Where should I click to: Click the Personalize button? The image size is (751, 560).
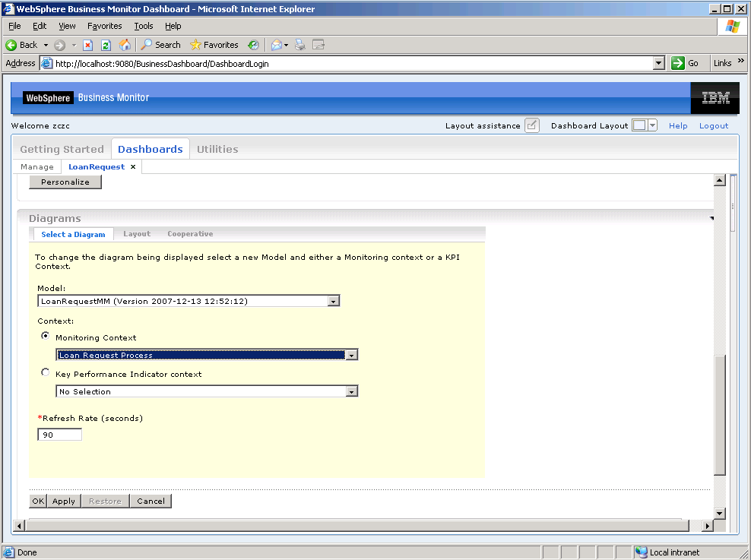coord(65,182)
